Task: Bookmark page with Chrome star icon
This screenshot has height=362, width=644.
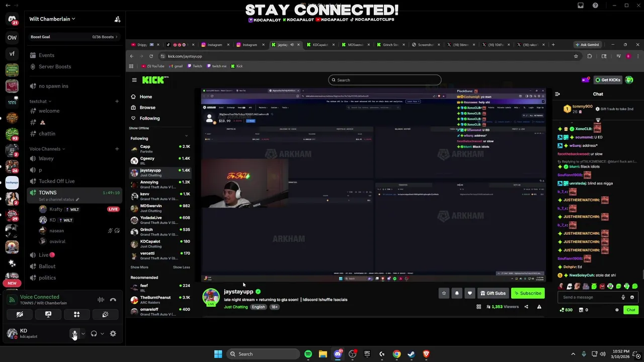Action: tap(576, 56)
